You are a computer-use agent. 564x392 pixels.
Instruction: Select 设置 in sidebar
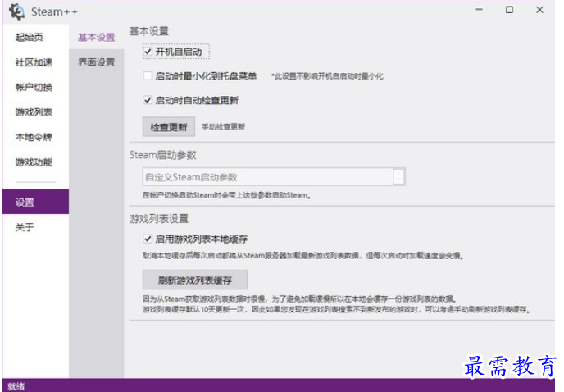click(35, 202)
